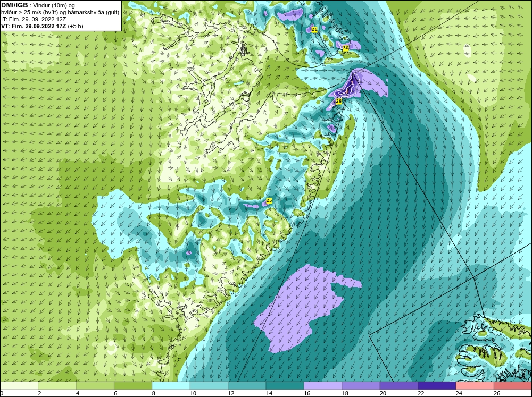Pick the 18–20 m/s medium purple swatch
This screenshot has height=397, width=532.
click(x=361, y=386)
